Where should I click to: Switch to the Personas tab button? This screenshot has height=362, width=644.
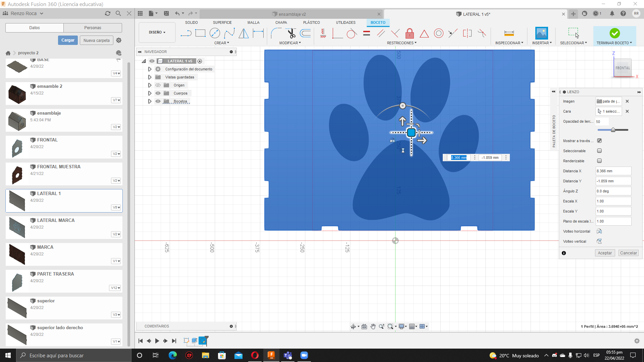pyautogui.click(x=93, y=28)
